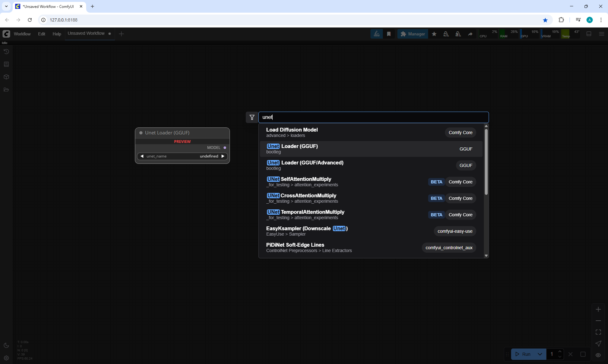The width and height of the screenshot is (608, 364).
Task: Click the first vacuum unload-models icon
Action: click(446, 34)
